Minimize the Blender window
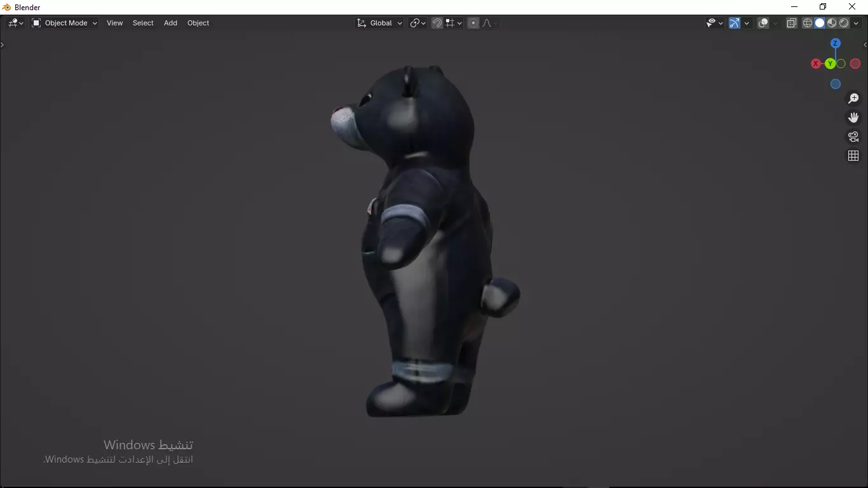This screenshot has height=488, width=868. [x=794, y=7]
